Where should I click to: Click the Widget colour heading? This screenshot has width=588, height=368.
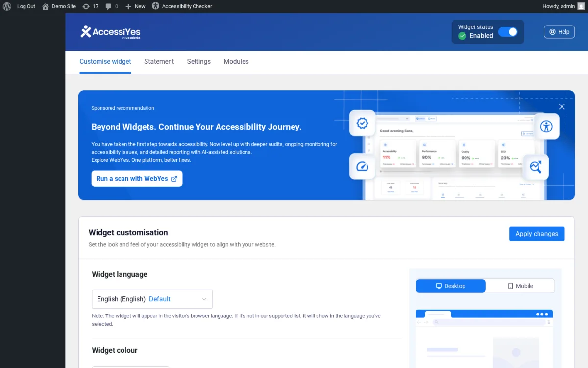(x=115, y=350)
